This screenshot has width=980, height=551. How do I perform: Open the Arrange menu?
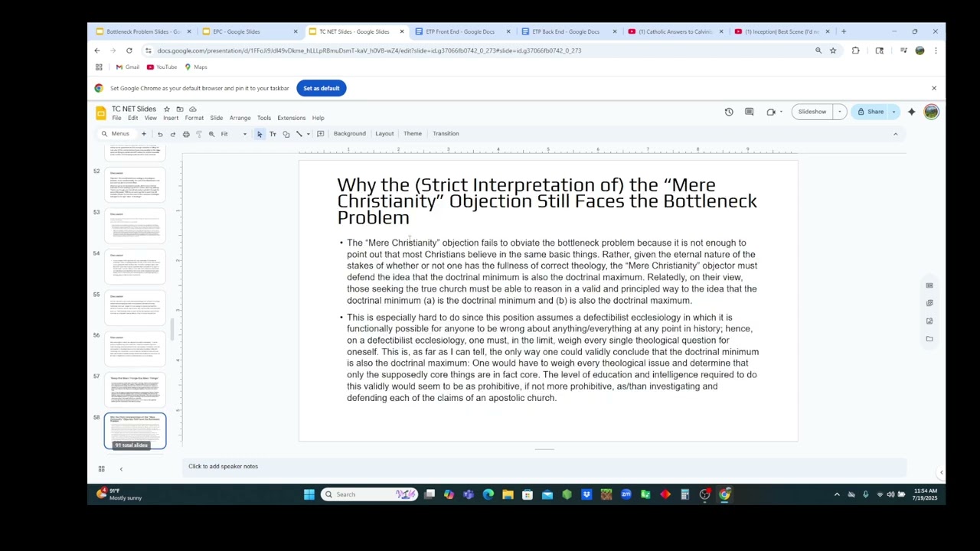[x=240, y=118]
